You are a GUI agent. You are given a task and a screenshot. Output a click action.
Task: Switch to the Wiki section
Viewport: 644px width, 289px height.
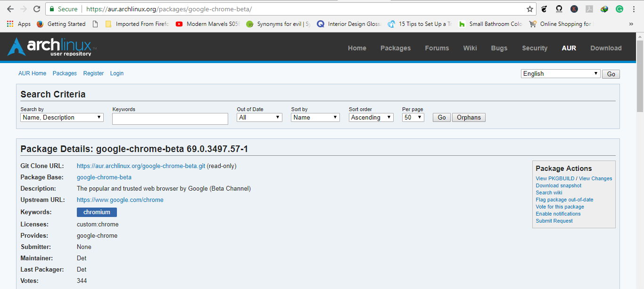[470, 48]
